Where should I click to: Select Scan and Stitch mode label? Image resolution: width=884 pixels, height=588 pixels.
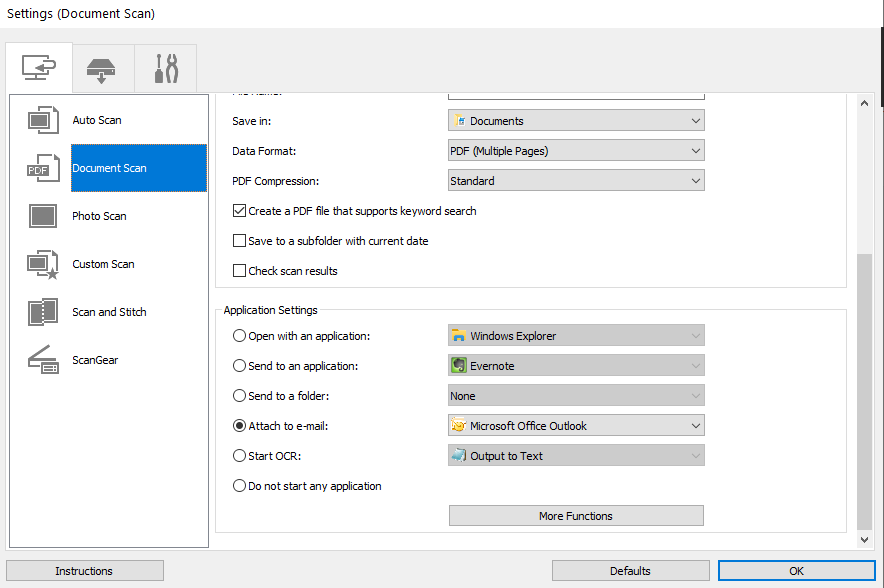109,312
